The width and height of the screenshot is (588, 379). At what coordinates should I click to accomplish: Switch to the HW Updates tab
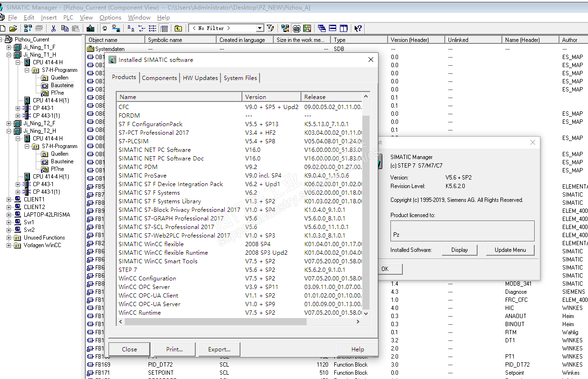[x=200, y=78]
